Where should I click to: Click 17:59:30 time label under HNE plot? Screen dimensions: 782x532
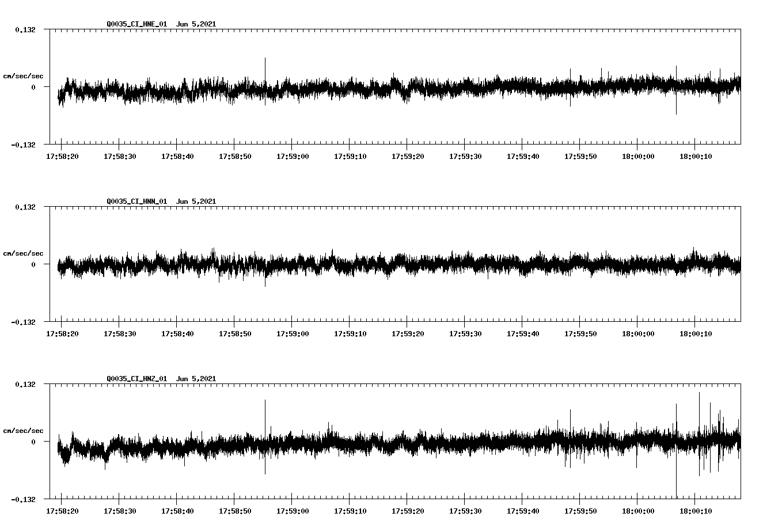pyautogui.click(x=465, y=156)
